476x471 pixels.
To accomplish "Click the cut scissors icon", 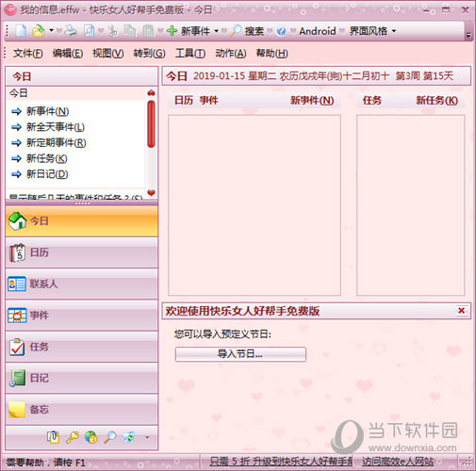I will pos(112,31).
